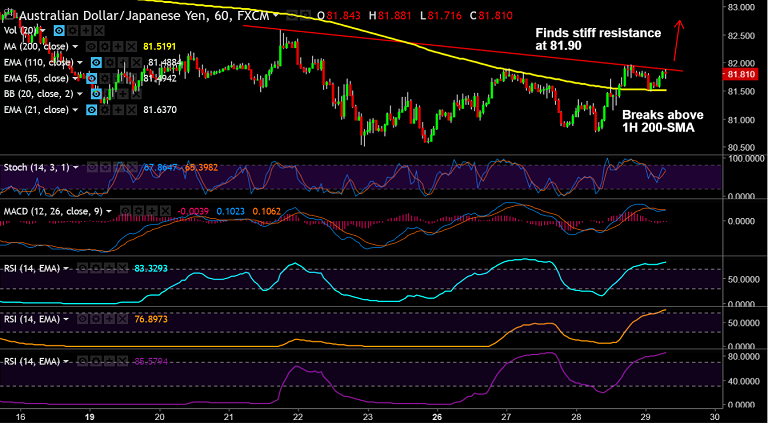Viewport: 768px width, 424px height.
Task: Open Stoch (14, 3, 1) dropdown arrow
Action: 75,167
